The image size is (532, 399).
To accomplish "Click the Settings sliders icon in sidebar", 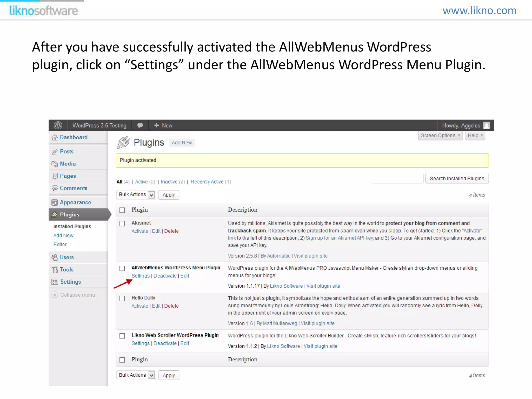I will coord(55,282).
